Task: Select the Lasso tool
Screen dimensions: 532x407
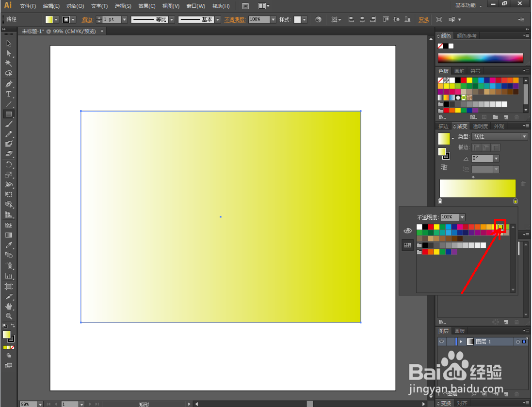Action: (x=9, y=74)
